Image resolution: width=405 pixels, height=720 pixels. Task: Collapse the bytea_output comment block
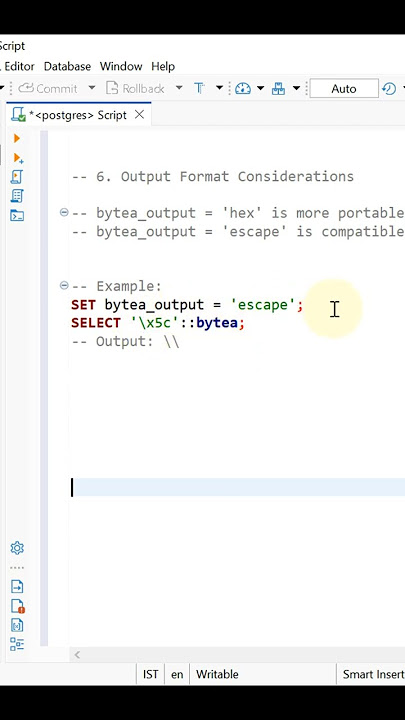pos(64,212)
